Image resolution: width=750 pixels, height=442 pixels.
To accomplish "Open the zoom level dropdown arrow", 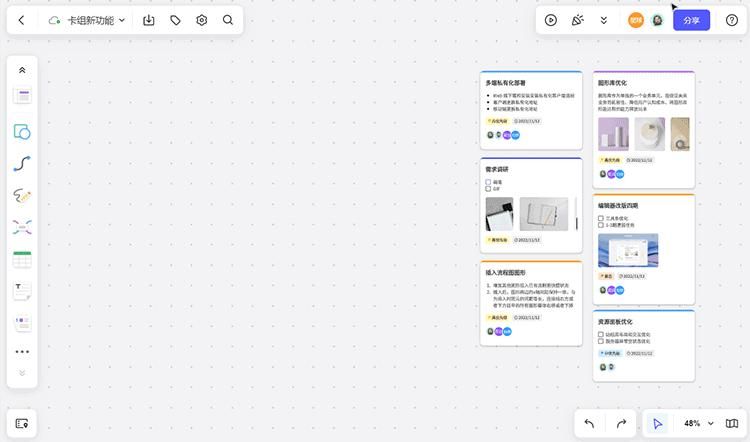I will pos(710,423).
